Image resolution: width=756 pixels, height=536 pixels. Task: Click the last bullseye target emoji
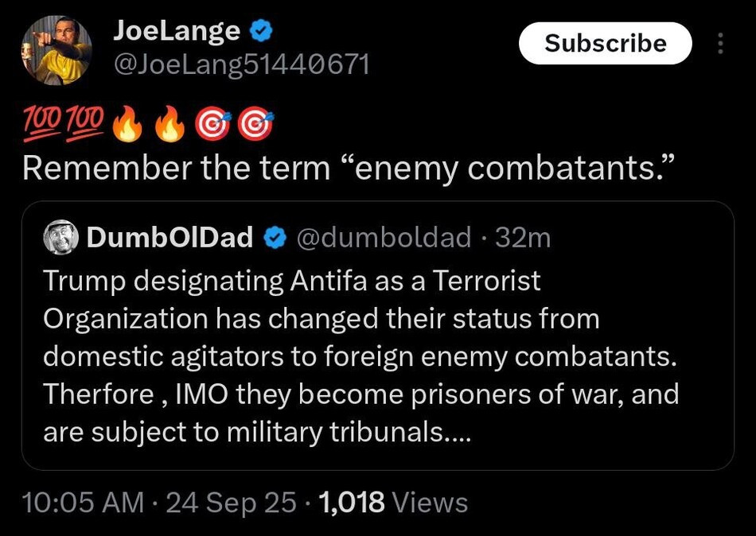255,124
